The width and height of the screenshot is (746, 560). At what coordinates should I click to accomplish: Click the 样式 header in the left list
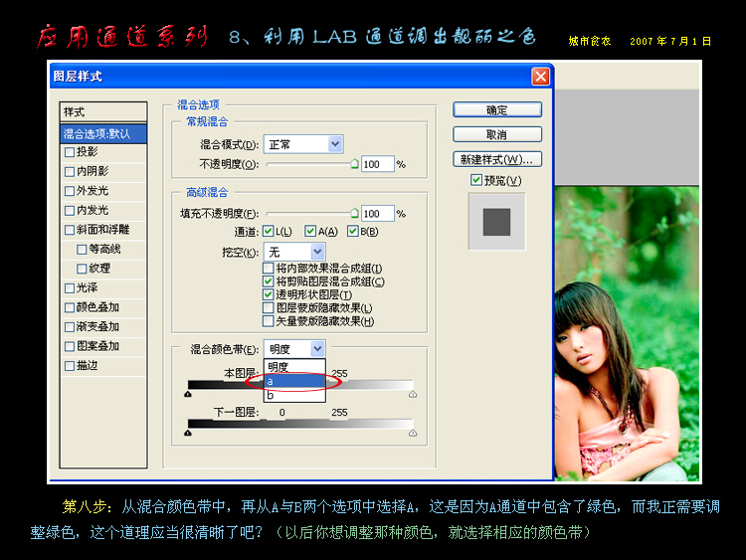point(103,111)
